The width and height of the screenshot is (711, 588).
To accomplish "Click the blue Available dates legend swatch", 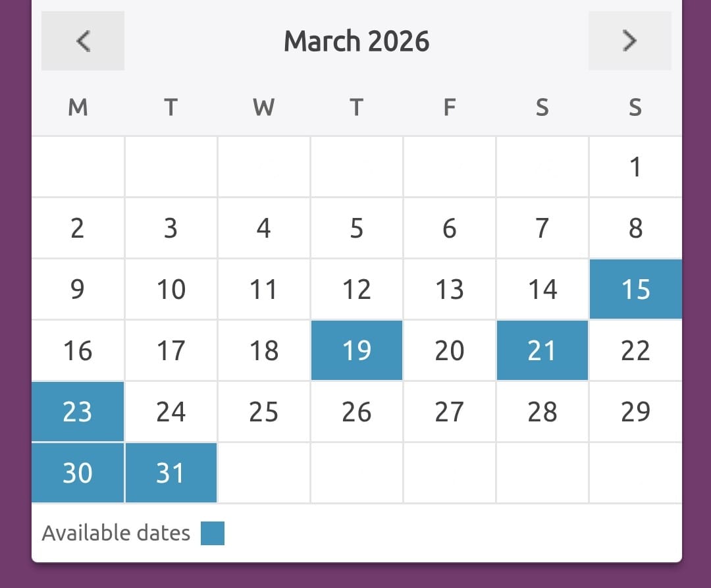I will click(213, 533).
